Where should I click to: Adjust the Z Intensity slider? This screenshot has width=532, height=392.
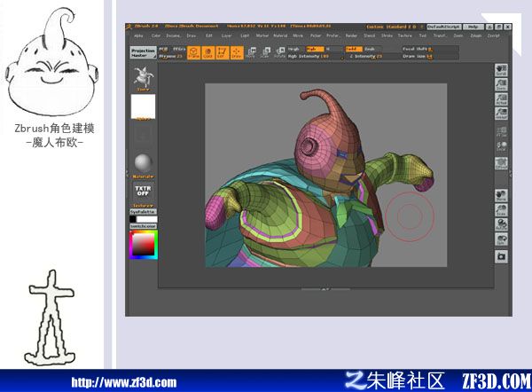pos(372,57)
